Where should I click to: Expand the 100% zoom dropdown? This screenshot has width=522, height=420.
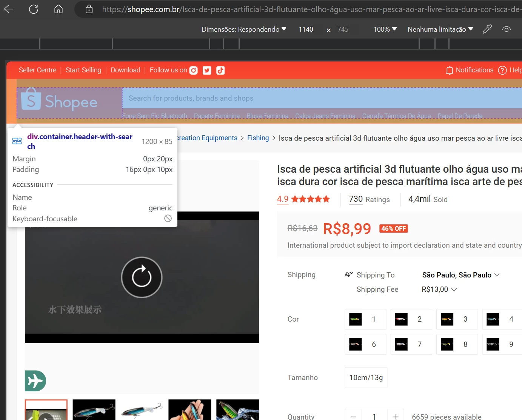(385, 29)
